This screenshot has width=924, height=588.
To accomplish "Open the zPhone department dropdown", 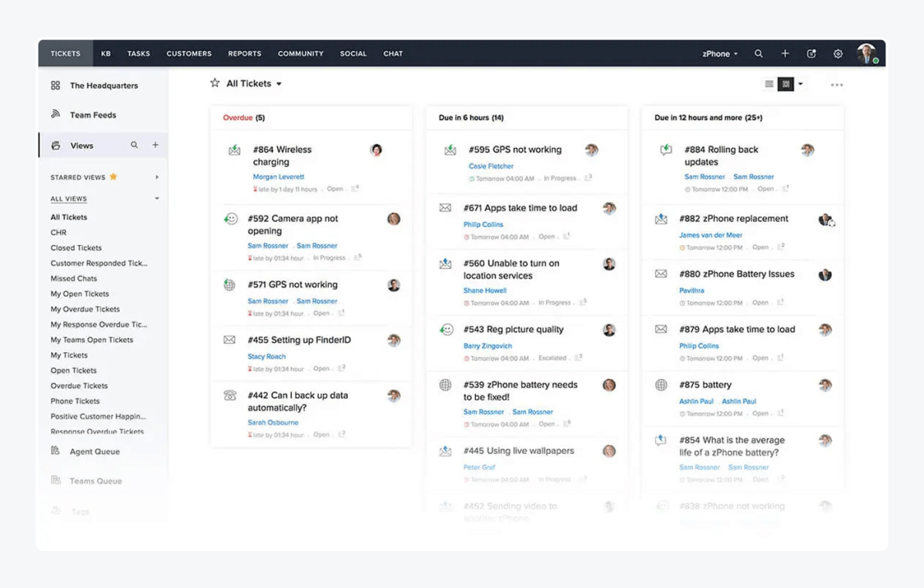I will coord(718,53).
